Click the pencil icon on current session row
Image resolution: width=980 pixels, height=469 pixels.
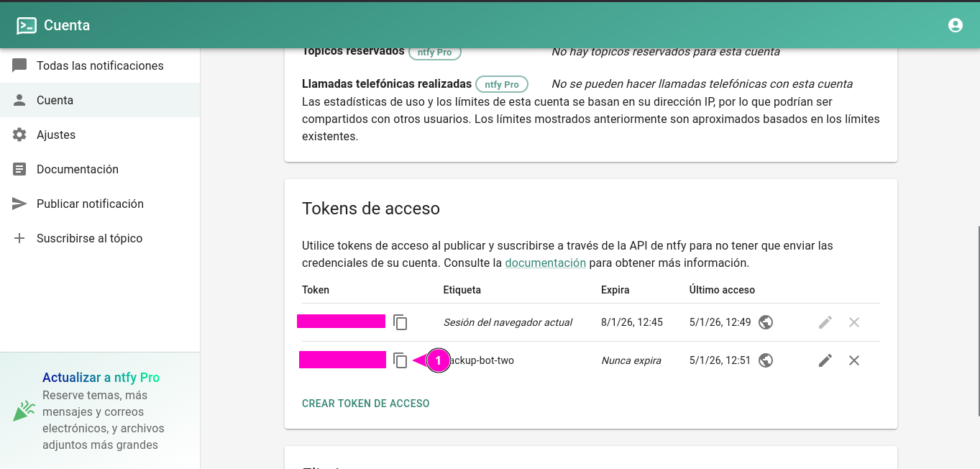[x=825, y=322]
